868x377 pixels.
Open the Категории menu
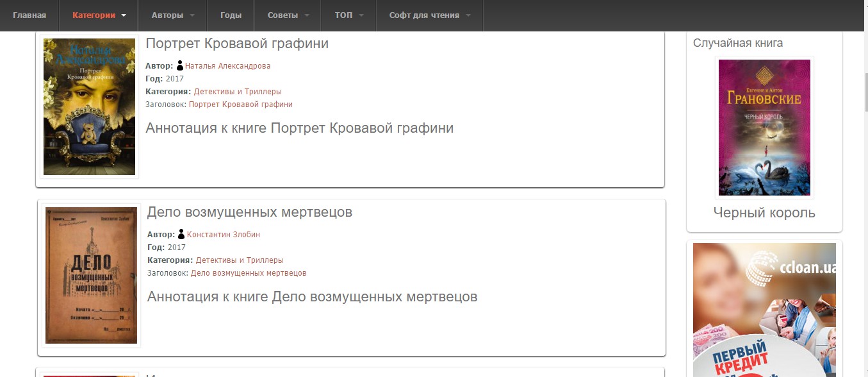(x=94, y=15)
